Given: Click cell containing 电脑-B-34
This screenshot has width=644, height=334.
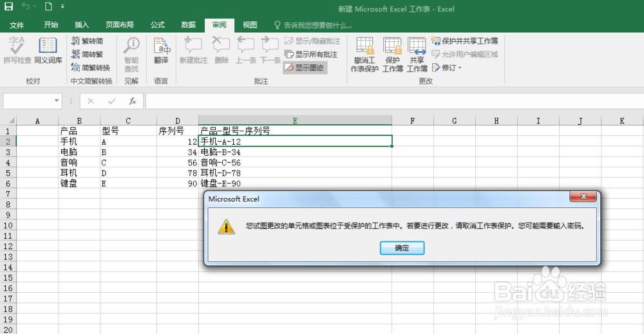Looking at the screenshot, I should pyautogui.click(x=295, y=152).
